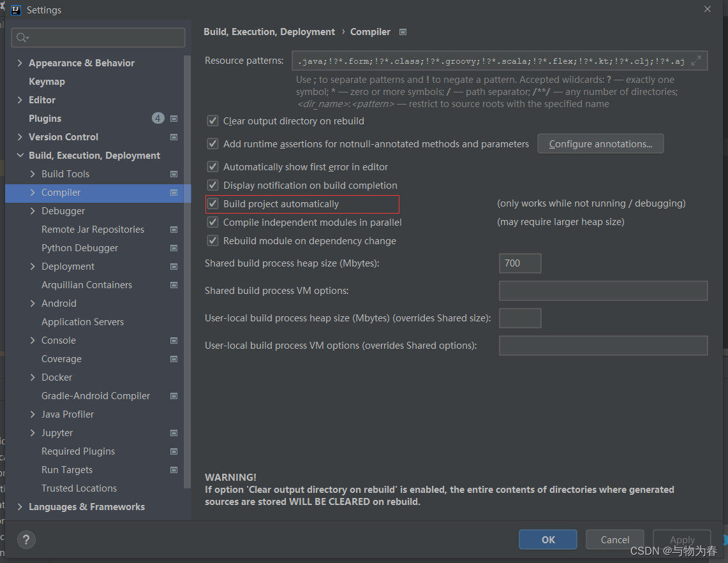Disable Clear output directory on rebuild
The width and height of the screenshot is (728, 563).
212,121
